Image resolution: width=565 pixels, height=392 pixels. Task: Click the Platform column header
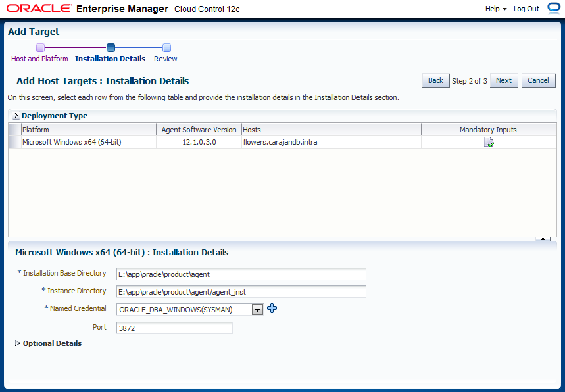89,130
